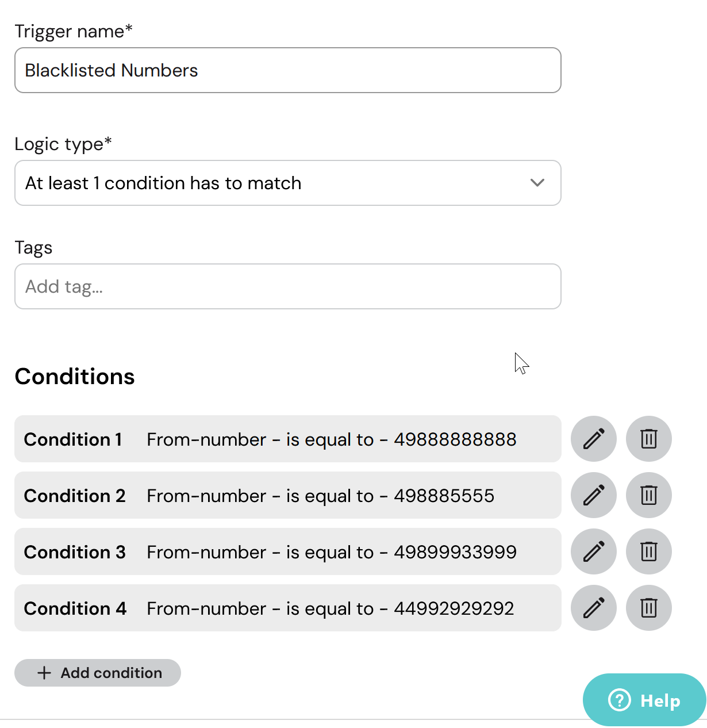Screen dimensions: 707x728
Task: Select the Condition 3 row 49899933999
Action: (x=287, y=551)
